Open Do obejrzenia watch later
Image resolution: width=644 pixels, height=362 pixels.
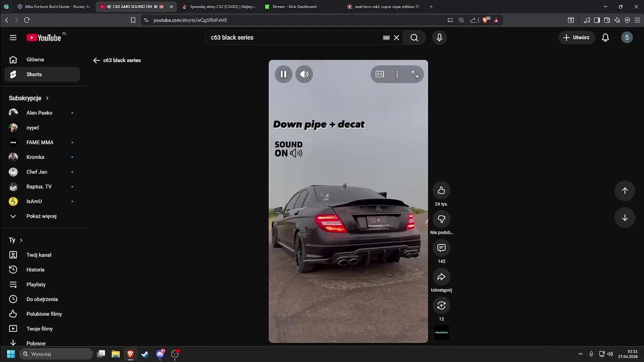42,299
